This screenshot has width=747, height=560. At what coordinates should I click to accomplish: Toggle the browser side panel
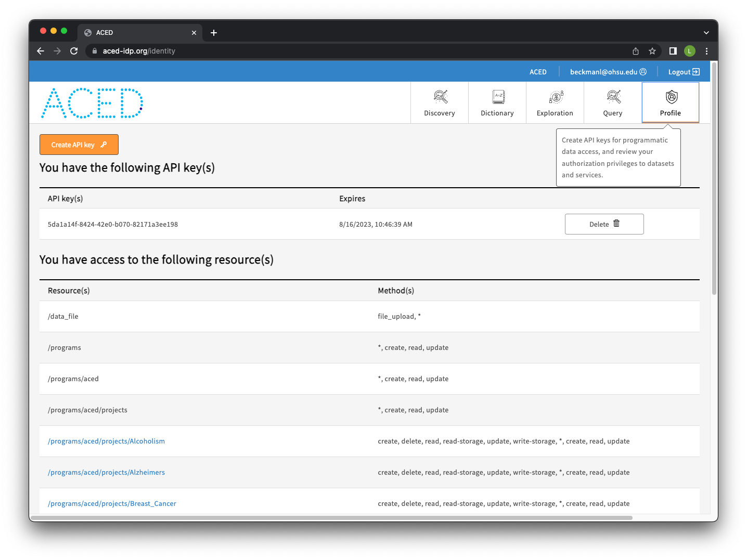tap(673, 51)
